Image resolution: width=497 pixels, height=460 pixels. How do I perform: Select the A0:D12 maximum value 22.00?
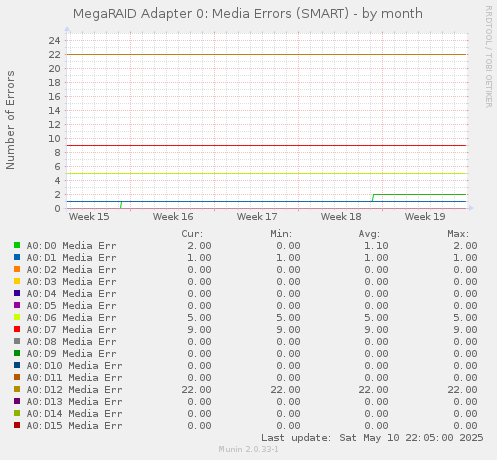pos(463,390)
